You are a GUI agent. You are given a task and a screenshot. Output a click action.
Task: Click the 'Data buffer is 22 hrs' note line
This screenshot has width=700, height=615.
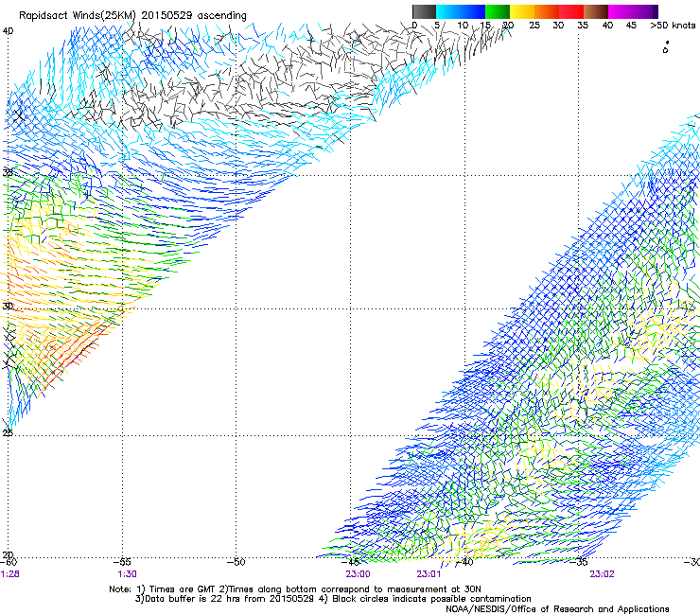pyautogui.click(x=333, y=599)
